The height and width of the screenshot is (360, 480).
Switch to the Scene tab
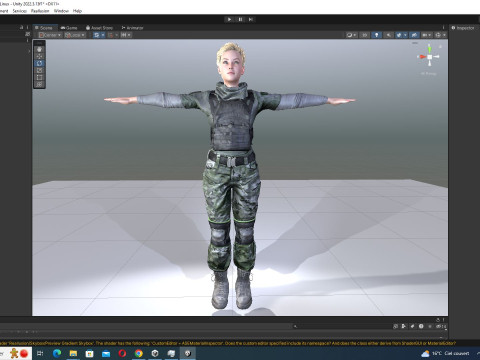point(44,28)
